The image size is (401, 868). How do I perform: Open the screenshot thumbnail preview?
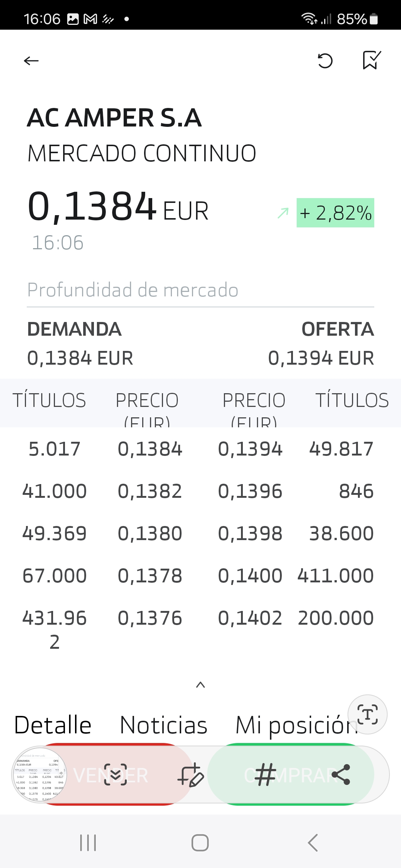40,775
